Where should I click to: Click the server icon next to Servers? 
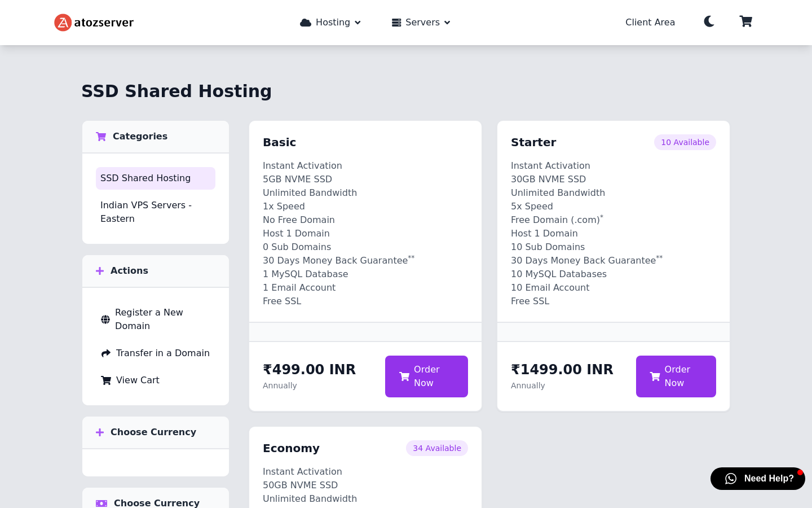396,23
